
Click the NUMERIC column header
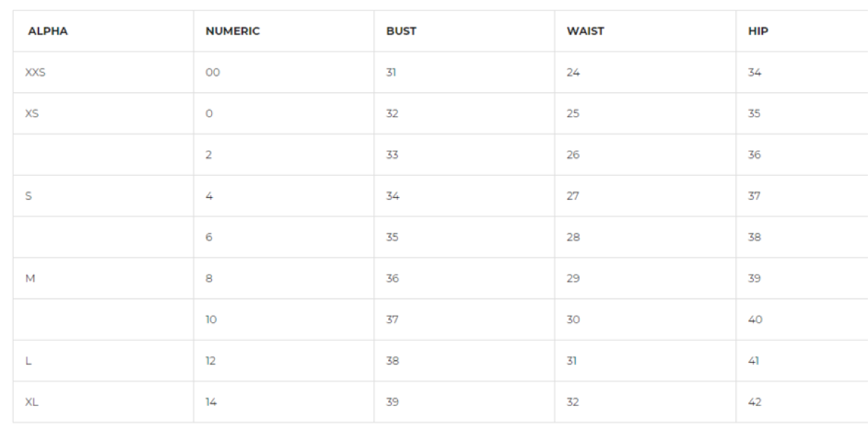click(232, 31)
